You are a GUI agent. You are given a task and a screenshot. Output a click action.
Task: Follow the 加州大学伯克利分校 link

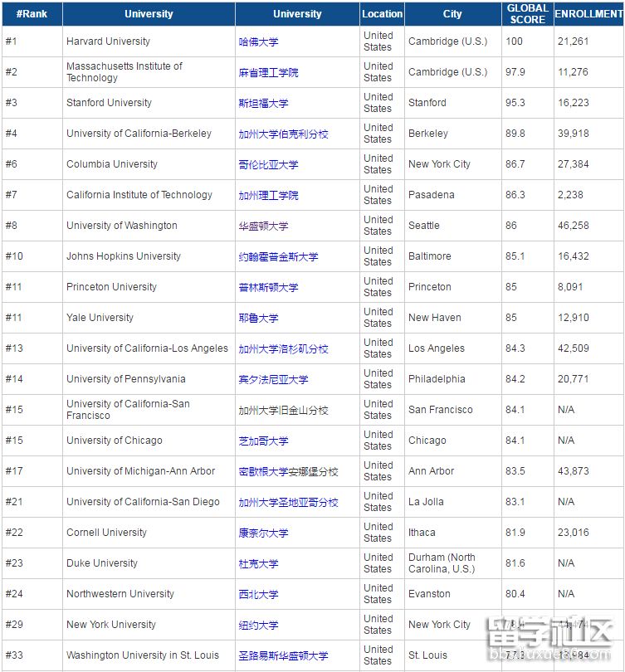[283, 134]
